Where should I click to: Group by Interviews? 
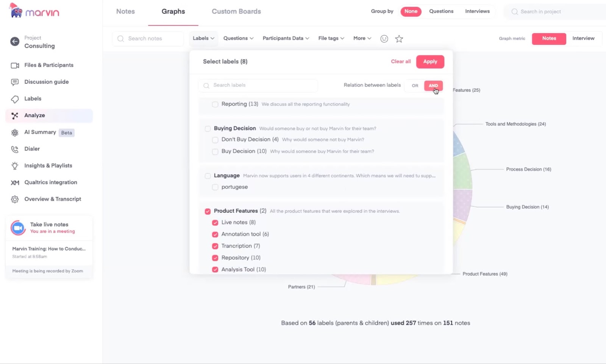[x=477, y=11]
